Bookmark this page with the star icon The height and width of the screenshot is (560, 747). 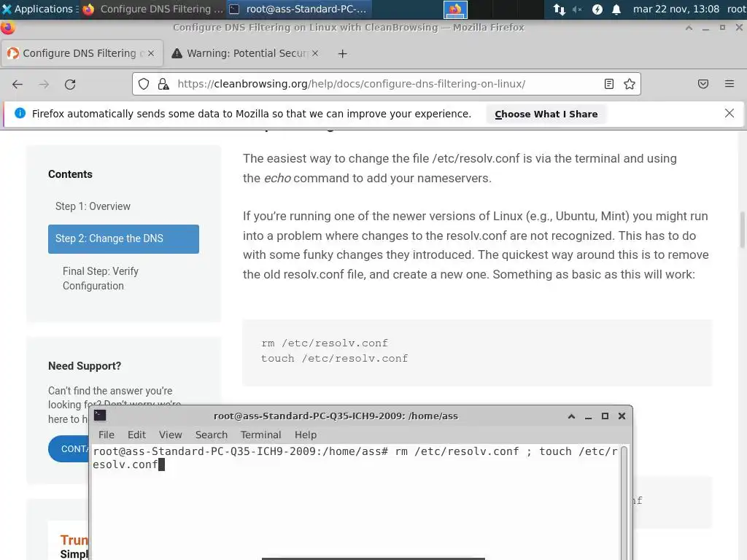[630, 85]
